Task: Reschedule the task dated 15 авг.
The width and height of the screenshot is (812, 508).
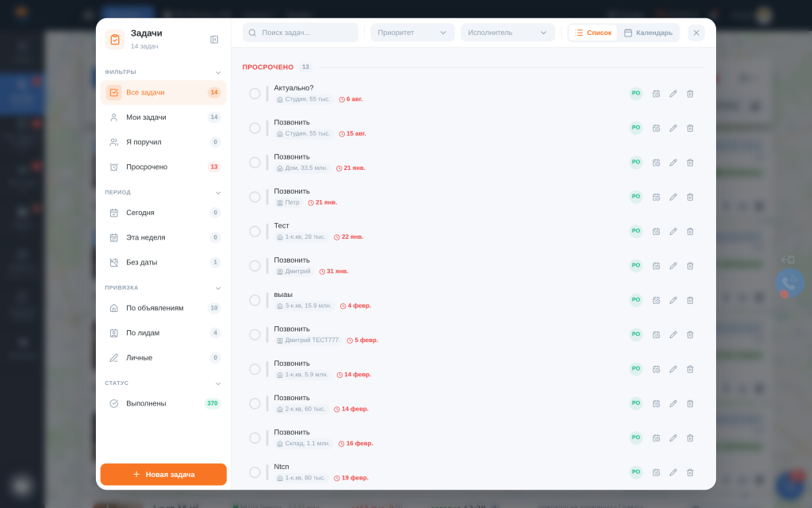Action: (656, 128)
